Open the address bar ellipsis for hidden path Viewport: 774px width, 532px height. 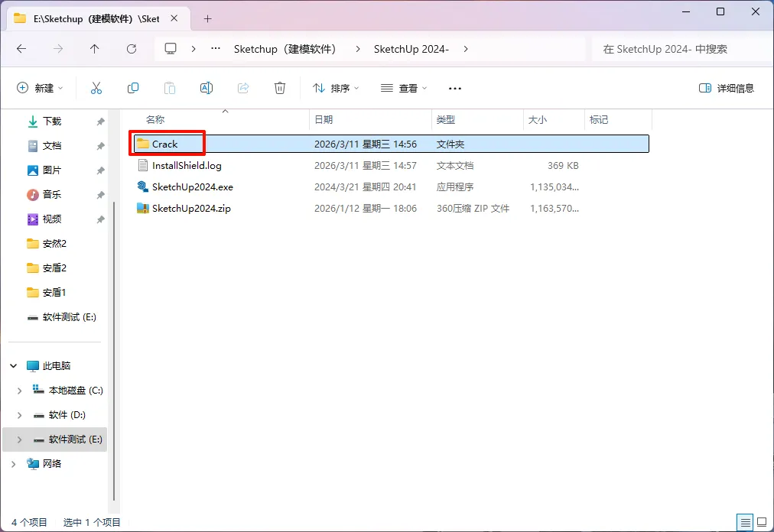[216, 48]
